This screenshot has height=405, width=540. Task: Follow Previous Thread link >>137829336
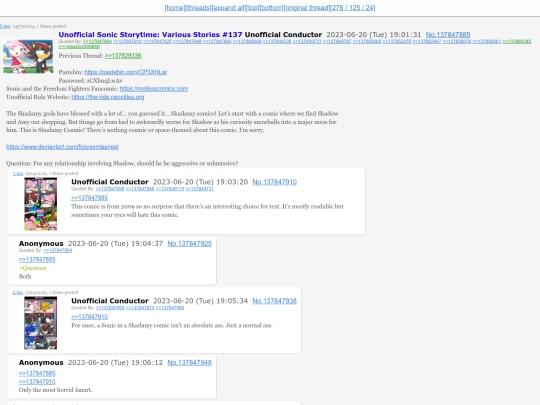123,56
